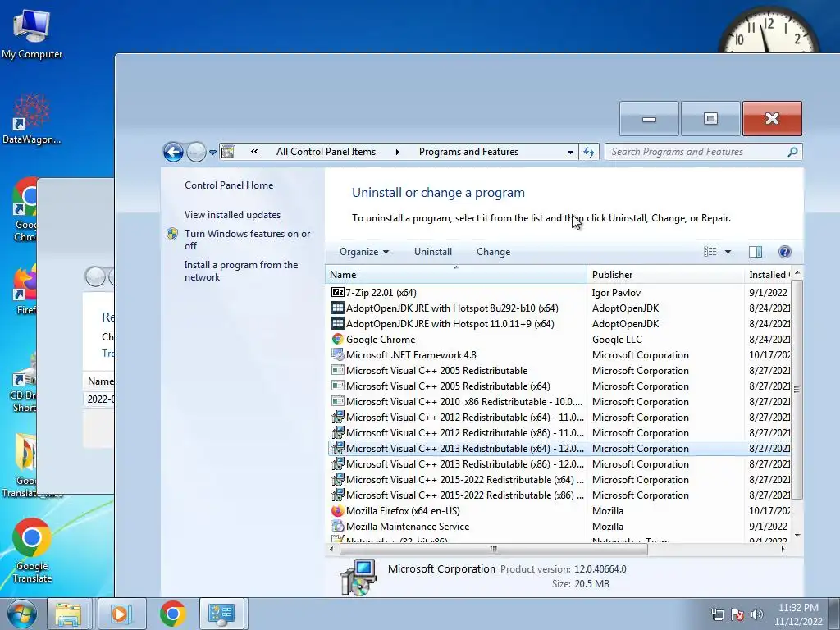Toggle the preview pane icon
This screenshot has width=840, height=630.
tap(756, 252)
